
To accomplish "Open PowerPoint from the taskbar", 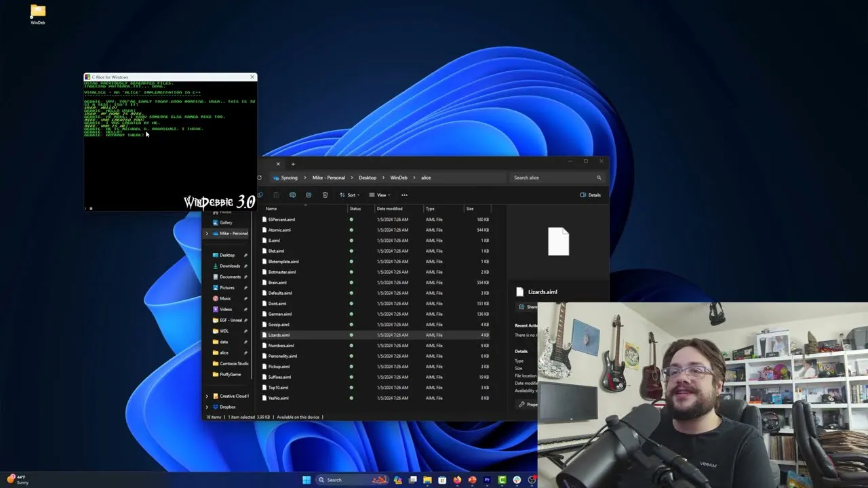I will (x=472, y=480).
